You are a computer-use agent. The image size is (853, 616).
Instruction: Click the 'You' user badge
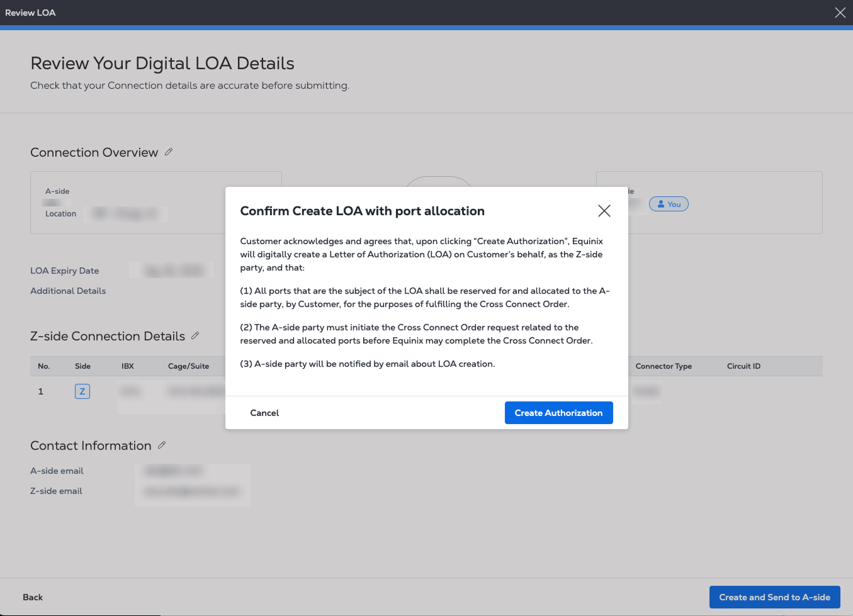pyautogui.click(x=669, y=204)
